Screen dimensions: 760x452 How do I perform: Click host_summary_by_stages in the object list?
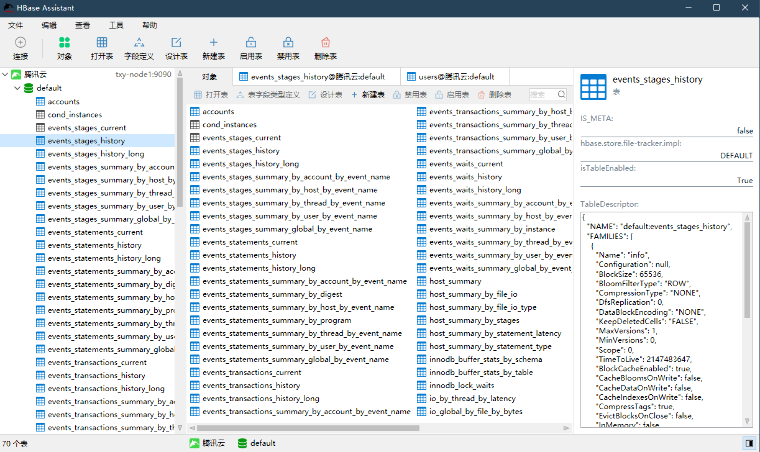click(474, 320)
